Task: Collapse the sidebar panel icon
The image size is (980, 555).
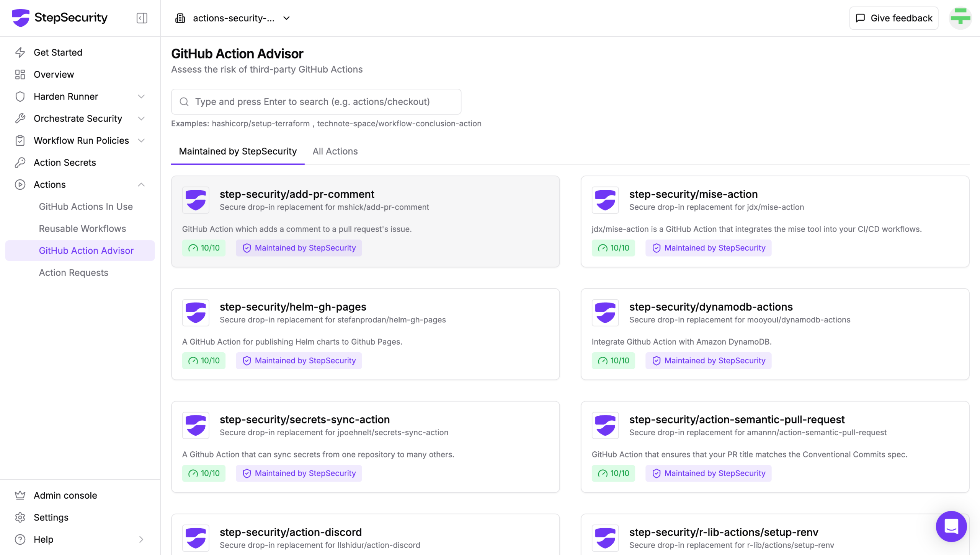Action: pos(142,18)
